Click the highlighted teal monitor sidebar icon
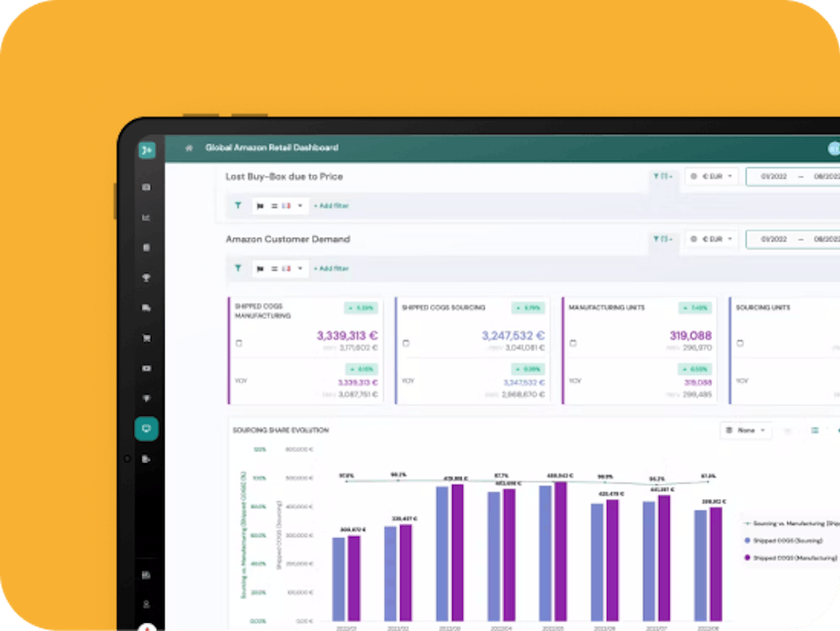 point(147,429)
